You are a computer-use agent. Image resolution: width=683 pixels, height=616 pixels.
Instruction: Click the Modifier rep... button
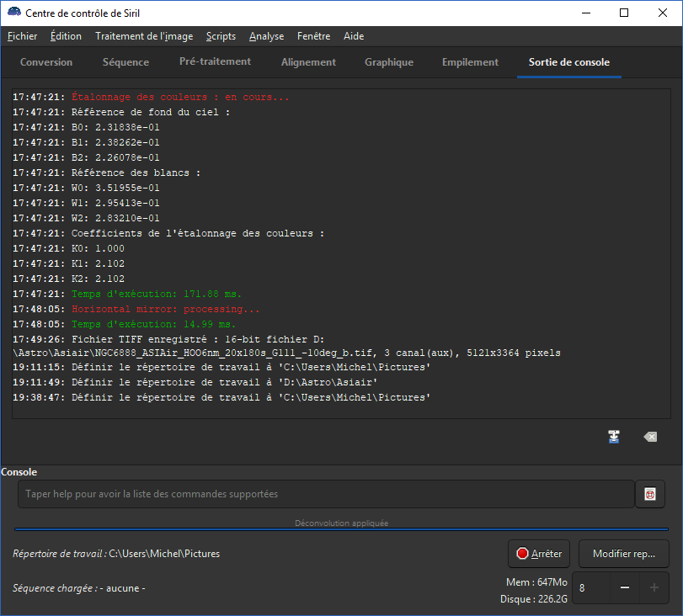(624, 554)
